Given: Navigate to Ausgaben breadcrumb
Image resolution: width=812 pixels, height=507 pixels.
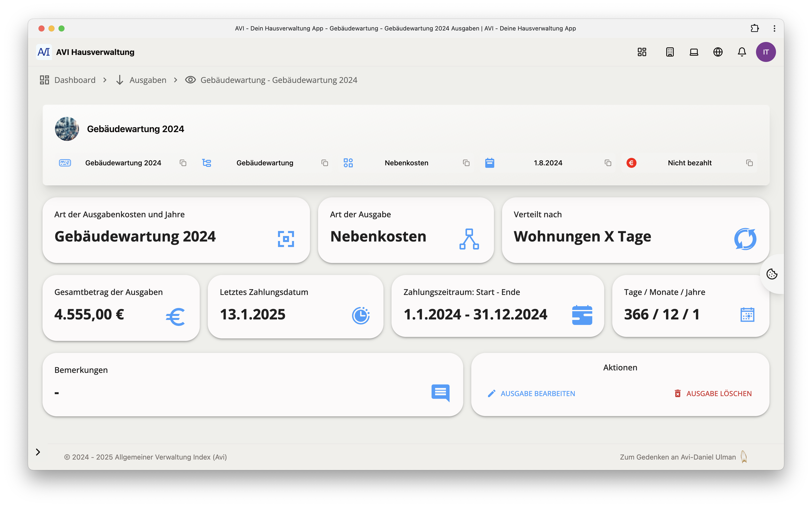Looking at the screenshot, I should pyautogui.click(x=148, y=80).
